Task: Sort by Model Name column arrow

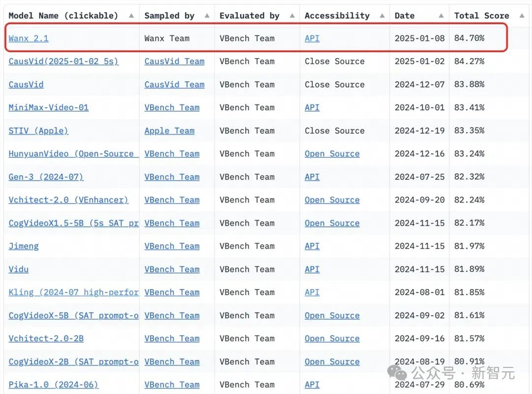Action: coord(131,15)
